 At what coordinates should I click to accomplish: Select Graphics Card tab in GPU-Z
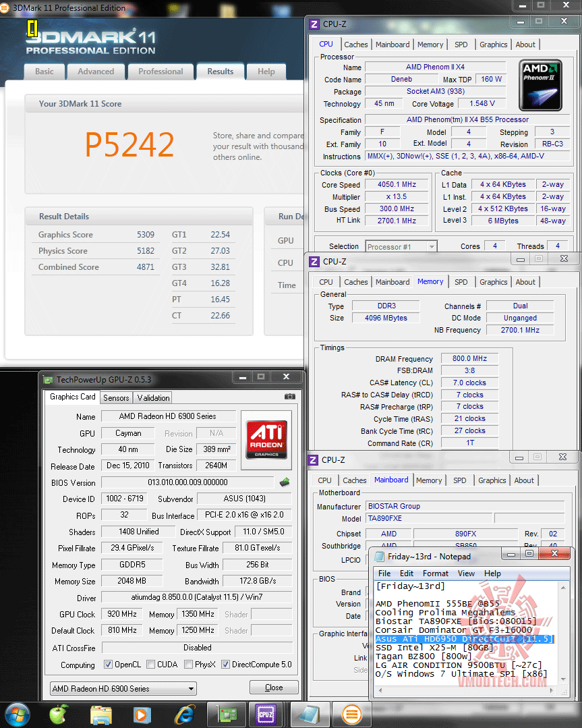(x=72, y=397)
